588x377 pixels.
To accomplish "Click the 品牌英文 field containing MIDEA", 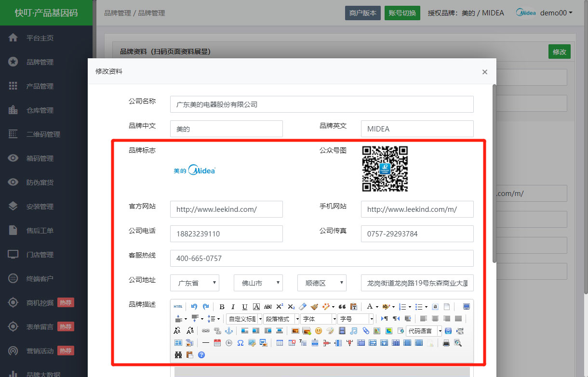I will pos(417,129).
